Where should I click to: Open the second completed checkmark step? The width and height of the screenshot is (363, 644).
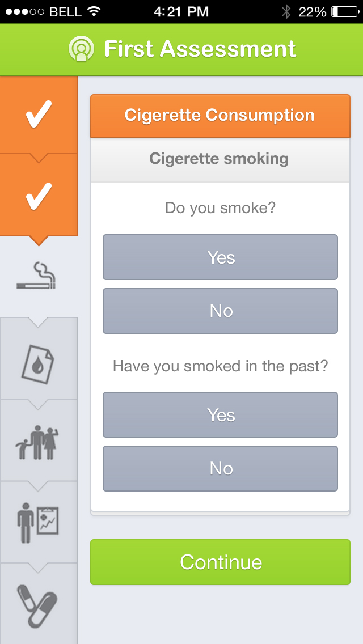point(39,195)
